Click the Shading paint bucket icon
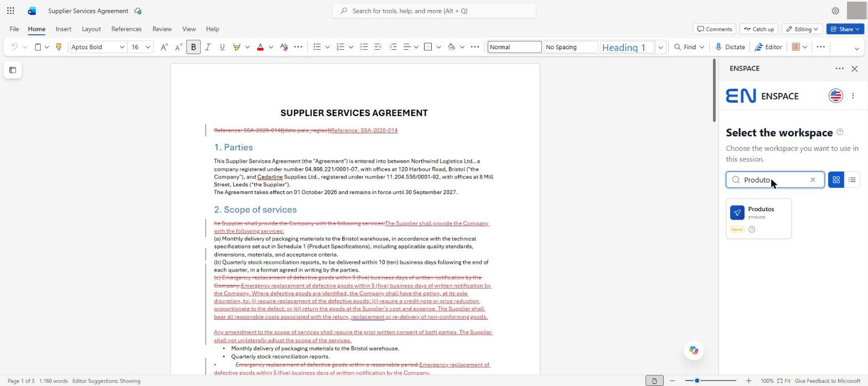This screenshot has height=386, width=868. (452, 47)
